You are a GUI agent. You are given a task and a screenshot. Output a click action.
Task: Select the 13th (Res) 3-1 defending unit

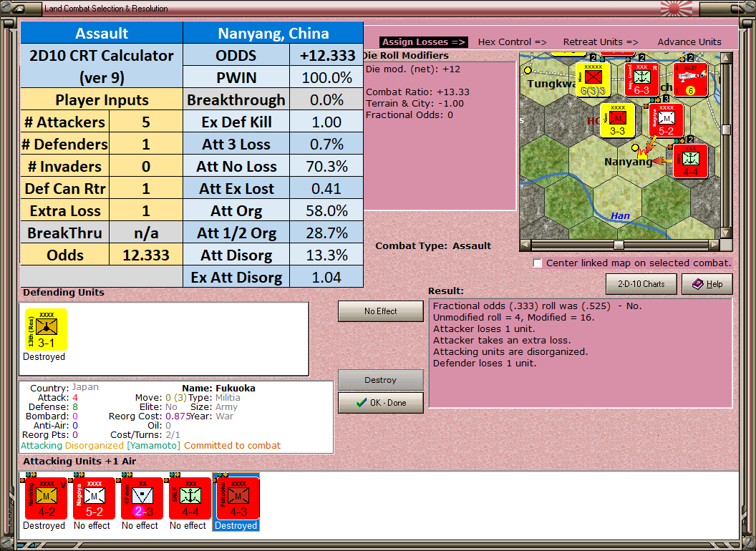(47, 330)
